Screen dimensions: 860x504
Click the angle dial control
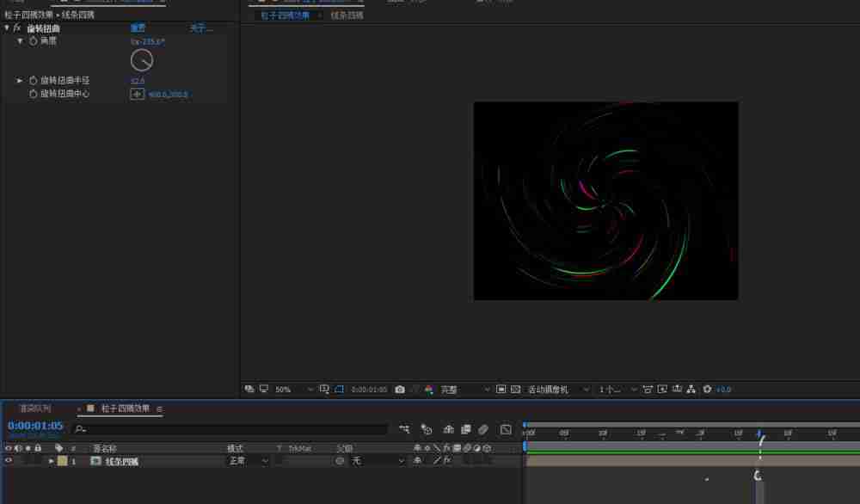coord(142,60)
